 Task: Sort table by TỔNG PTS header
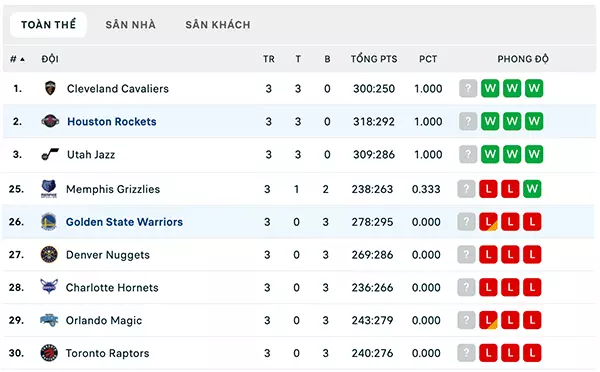(x=374, y=59)
